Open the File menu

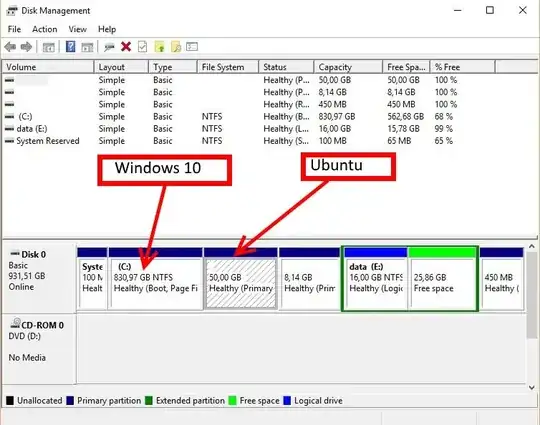click(14, 29)
